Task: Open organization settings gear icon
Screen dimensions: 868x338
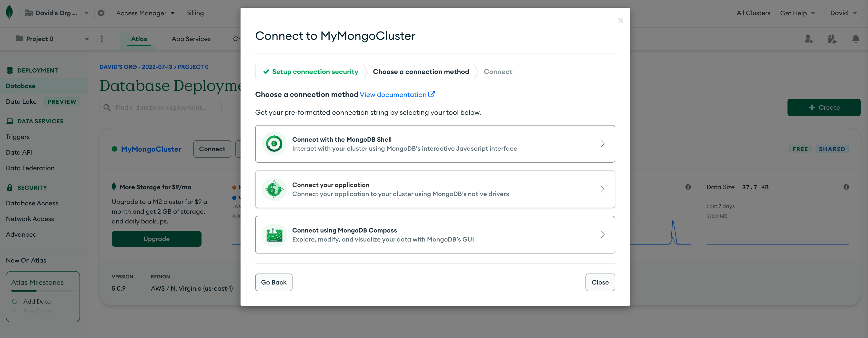Action: pos(101,13)
